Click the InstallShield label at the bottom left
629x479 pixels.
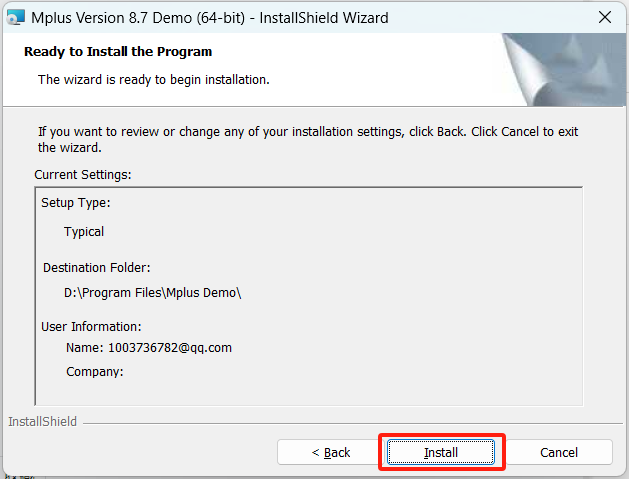[x=42, y=422]
